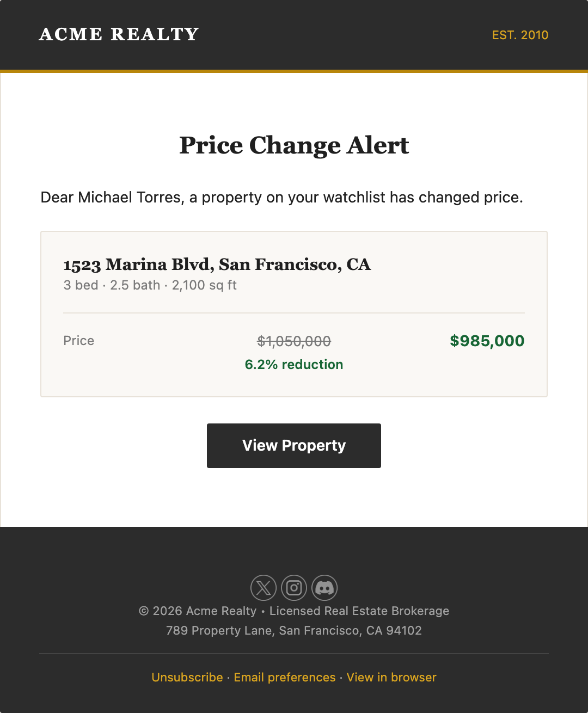This screenshot has width=588, height=713.
Task: Click the new price $985,000
Action: coord(487,341)
